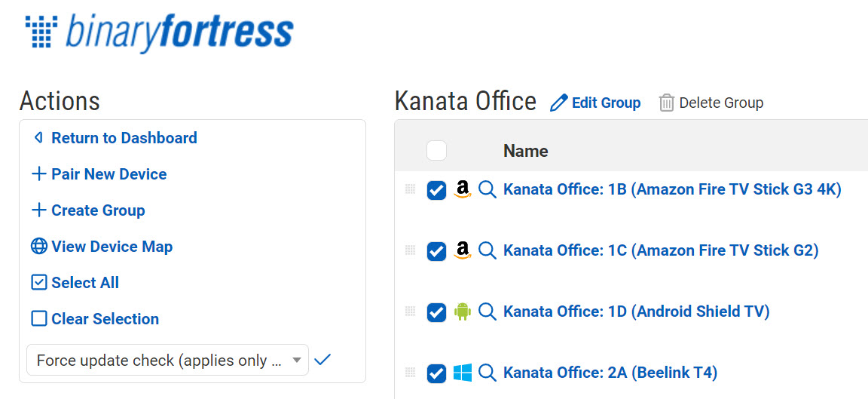Click the Delete Group button
This screenshot has width=868, height=399.
coord(711,103)
